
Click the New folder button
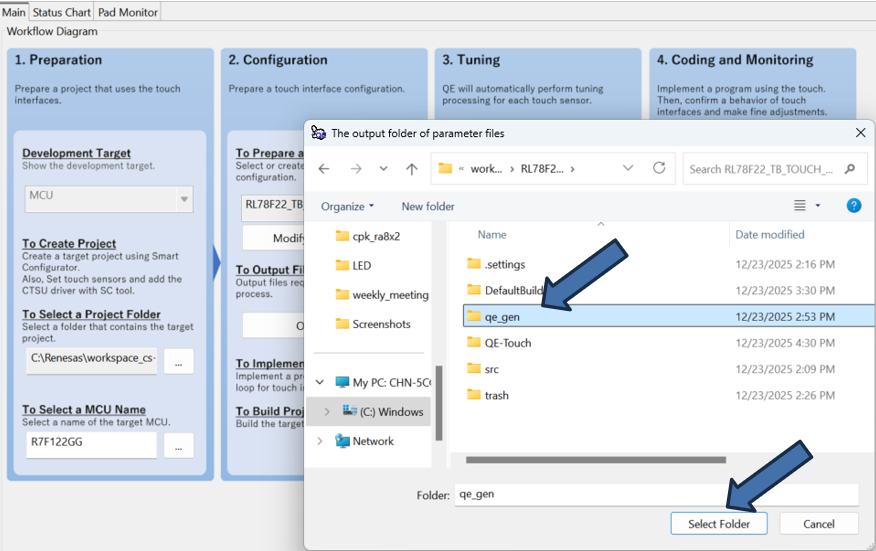(428, 206)
